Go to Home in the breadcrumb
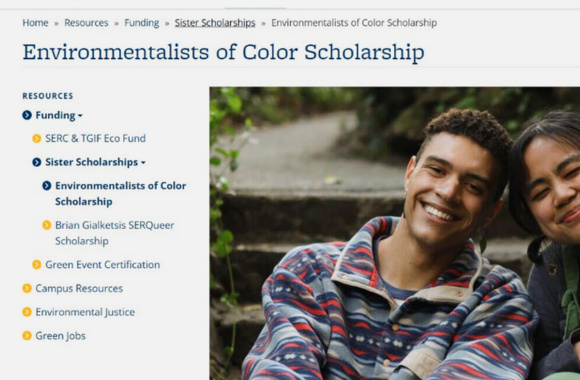The image size is (580, 380). click(36, 23)
